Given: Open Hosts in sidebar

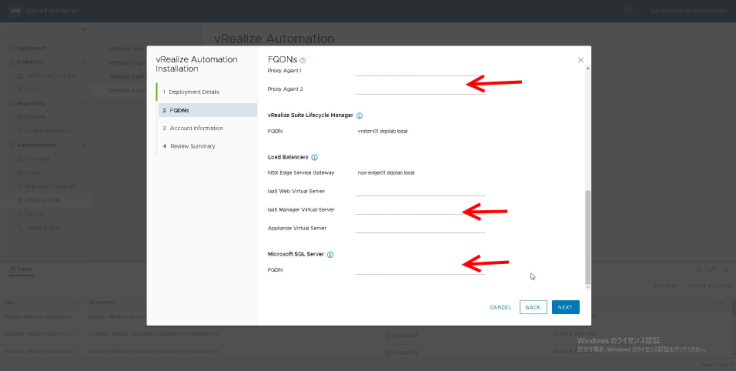Looking at the screenshot, I should (32, 89).
